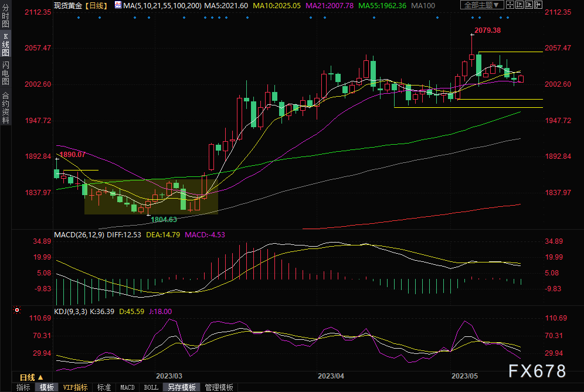Click the 2023/03 date axis label
Image resolution: width=584 pixels, height=392 pixels.
[x=169, y=376]
